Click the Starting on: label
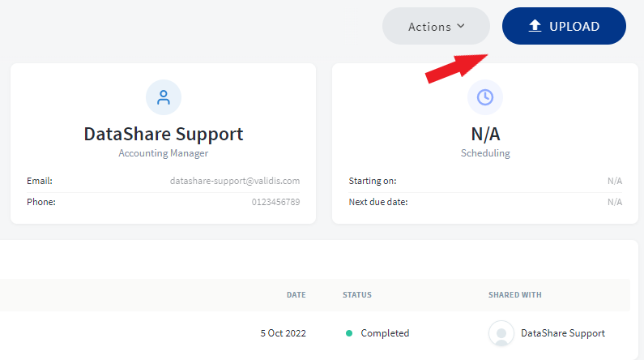 (x=373, y=181)
